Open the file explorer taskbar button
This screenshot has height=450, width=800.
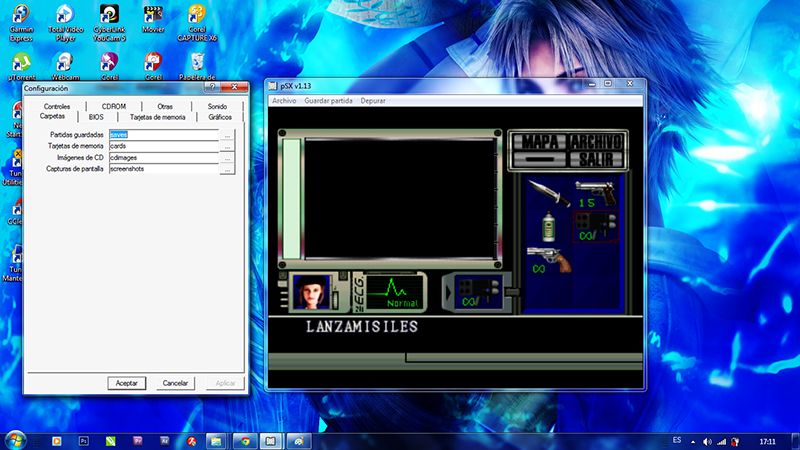point(216,441)
